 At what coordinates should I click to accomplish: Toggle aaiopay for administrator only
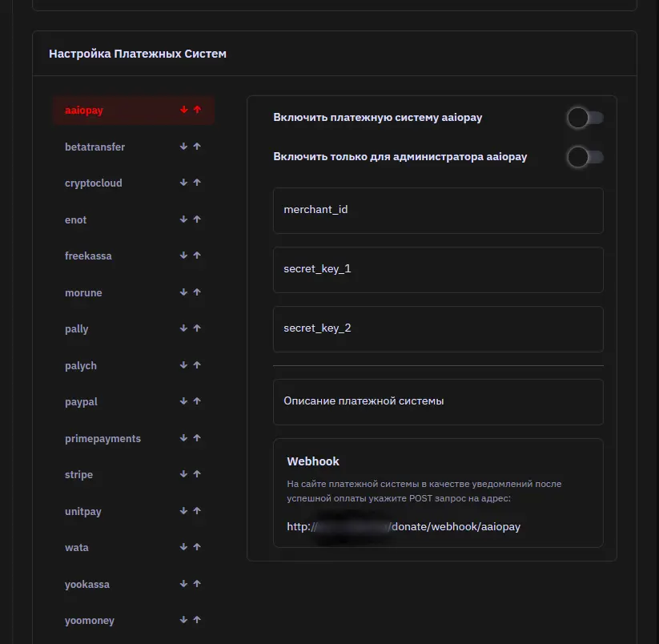tap(585, 158)
